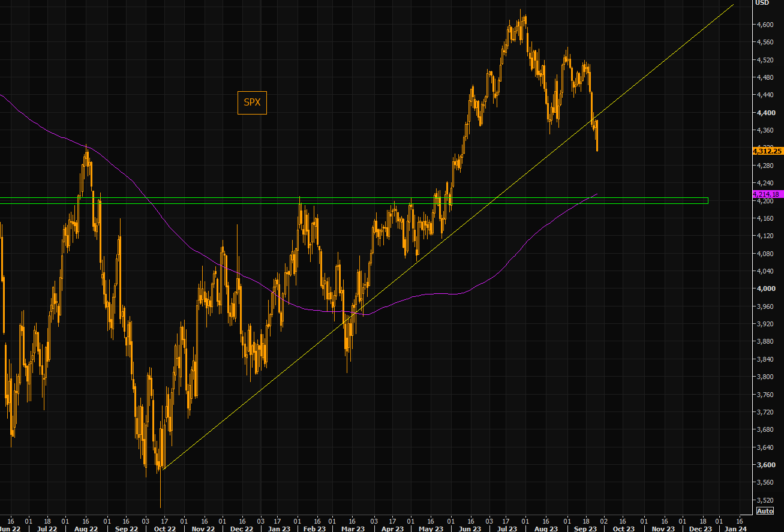Select the yellow trendline's upper right end
Viewport: 784px width, 532px height.
(x=733, y=5)
